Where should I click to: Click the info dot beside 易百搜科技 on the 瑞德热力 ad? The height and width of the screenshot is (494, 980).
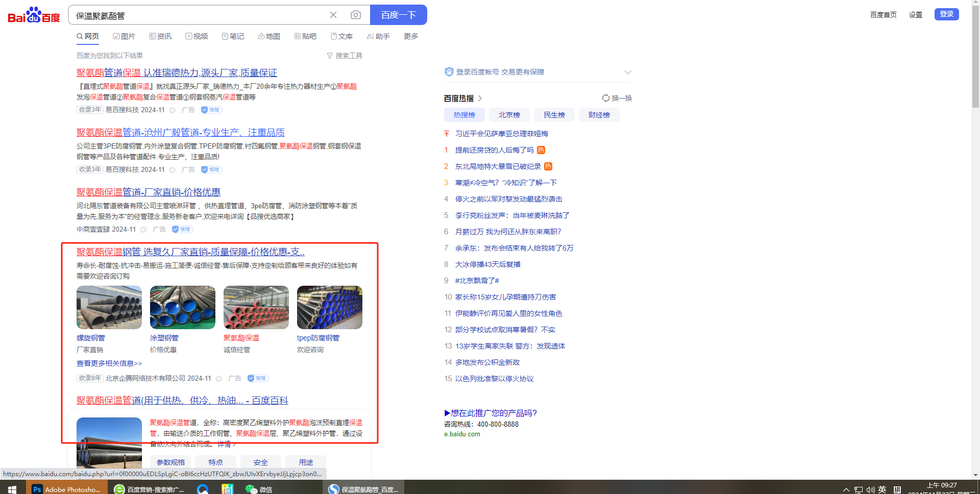click(173, 110)
